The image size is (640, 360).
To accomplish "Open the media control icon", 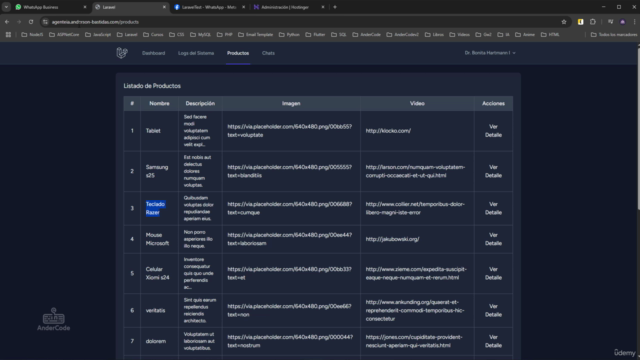I will (611, 22).
